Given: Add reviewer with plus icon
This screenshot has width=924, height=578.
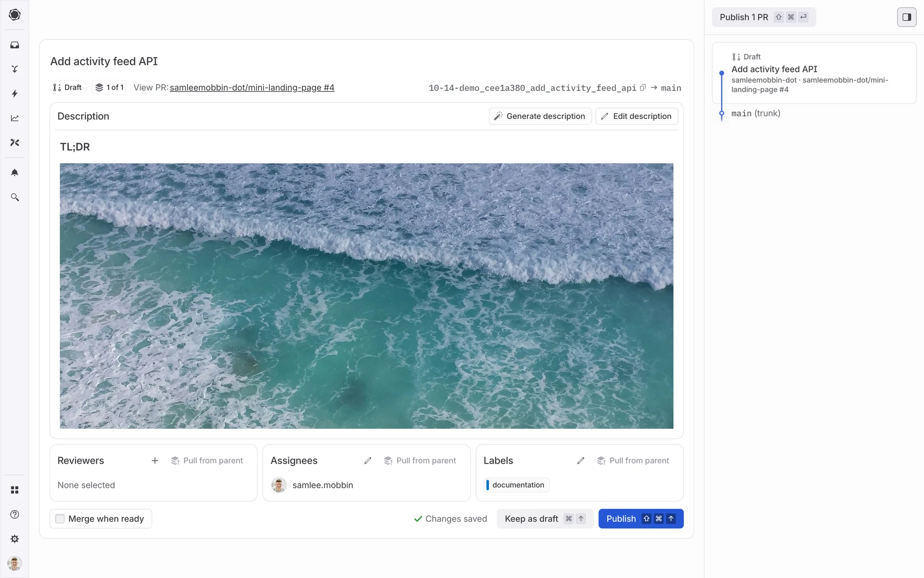Looking at the screenshot, I should (x=154, y=460).
